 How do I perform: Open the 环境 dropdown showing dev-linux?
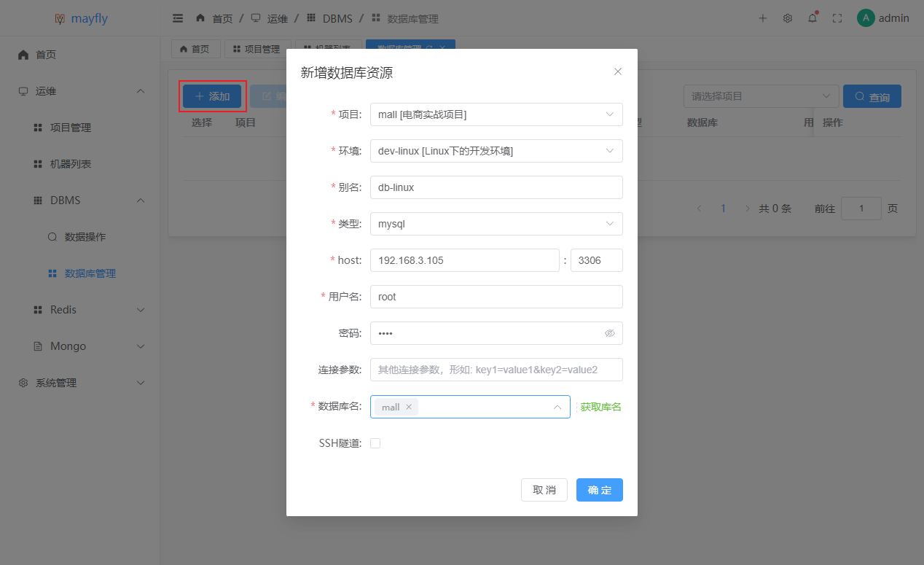click(x=496, y=151)
